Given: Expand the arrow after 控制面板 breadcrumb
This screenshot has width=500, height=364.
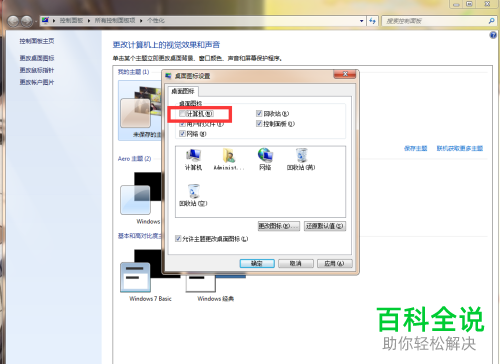Looking at the screenshot, I should tap(89, 21).
